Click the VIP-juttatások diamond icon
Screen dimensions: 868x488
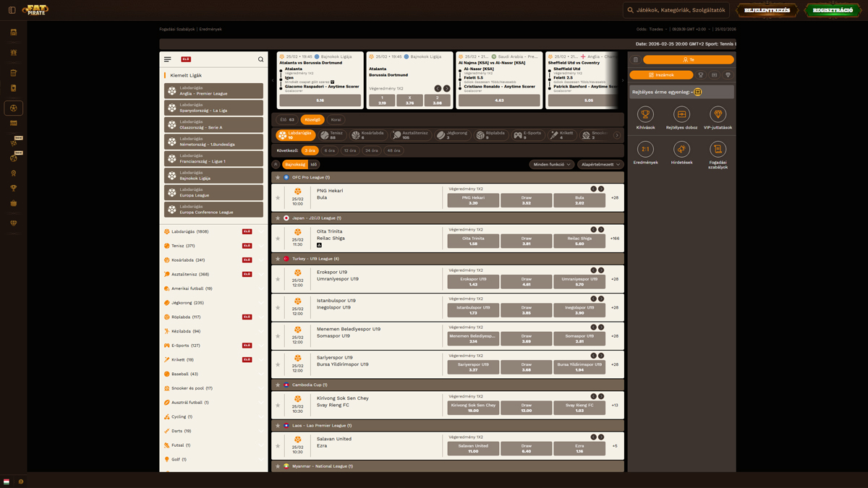[718, 114]
